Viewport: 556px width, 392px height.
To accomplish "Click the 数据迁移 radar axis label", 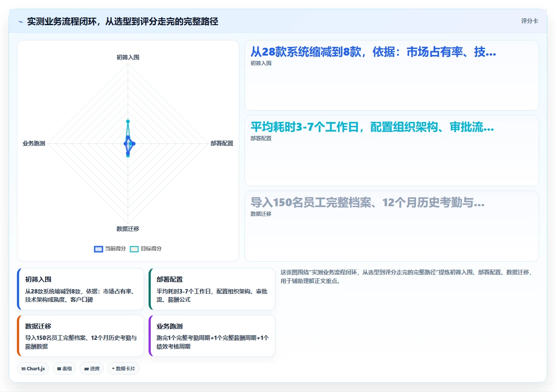I will [128, 229].
